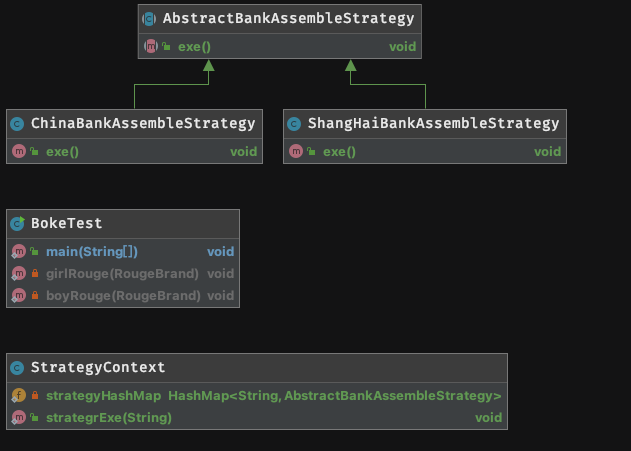Select the main(String[]) method row
This screenshot has width=631, height=451.
click(123, 251)
